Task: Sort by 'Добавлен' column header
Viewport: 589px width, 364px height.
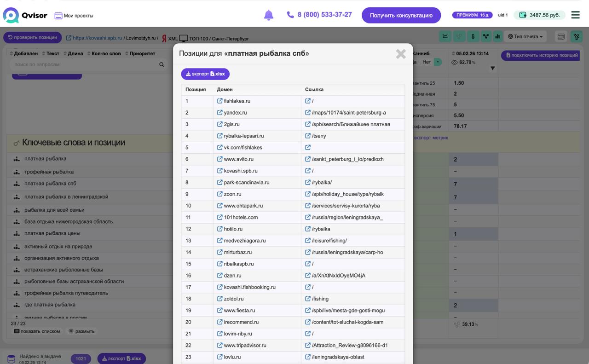Action: point(25,53)
